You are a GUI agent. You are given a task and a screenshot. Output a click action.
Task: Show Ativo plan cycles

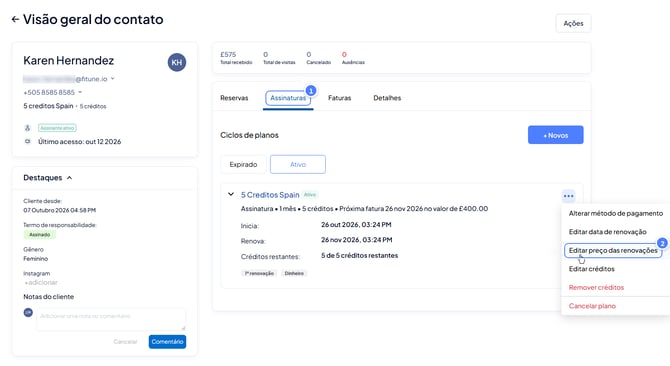pos(298,164)
